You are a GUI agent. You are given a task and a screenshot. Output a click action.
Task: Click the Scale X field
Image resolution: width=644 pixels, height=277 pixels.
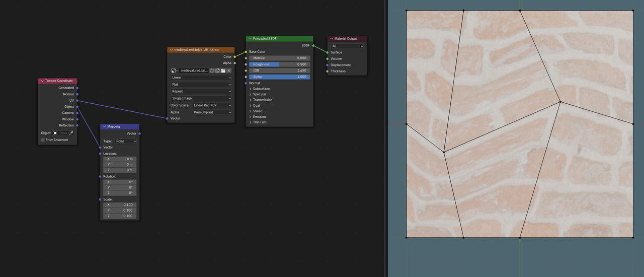[x=120, y=205]
